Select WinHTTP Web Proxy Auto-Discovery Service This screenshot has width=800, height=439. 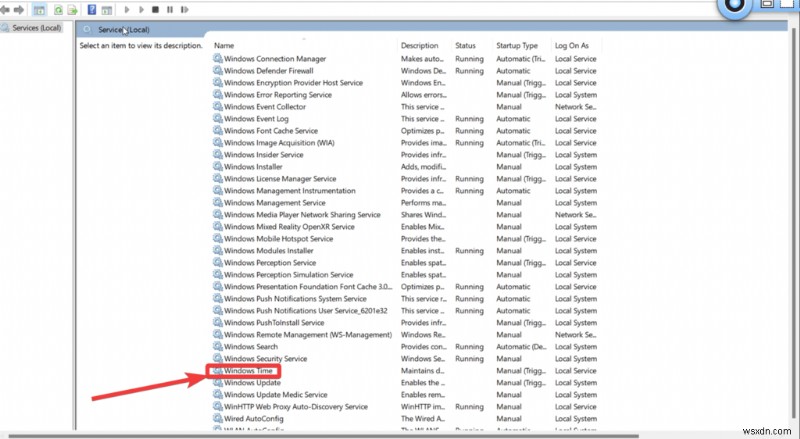coord(295,407)
